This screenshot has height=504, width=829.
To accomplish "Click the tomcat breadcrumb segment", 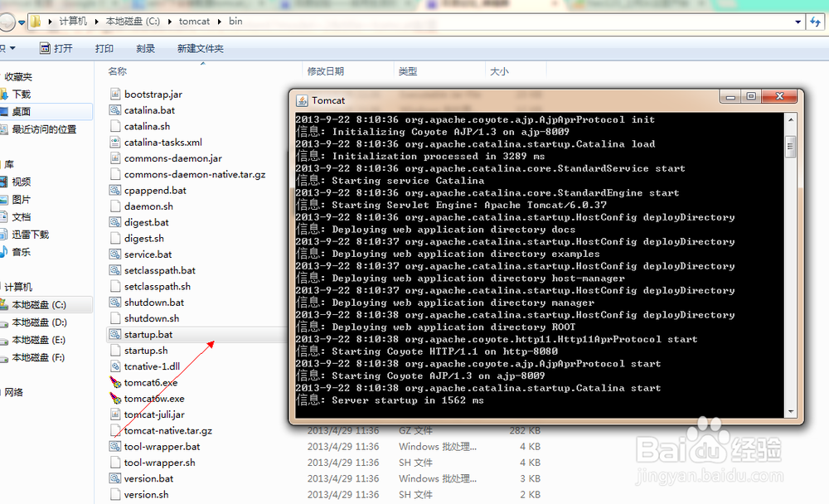I will 194,22.
